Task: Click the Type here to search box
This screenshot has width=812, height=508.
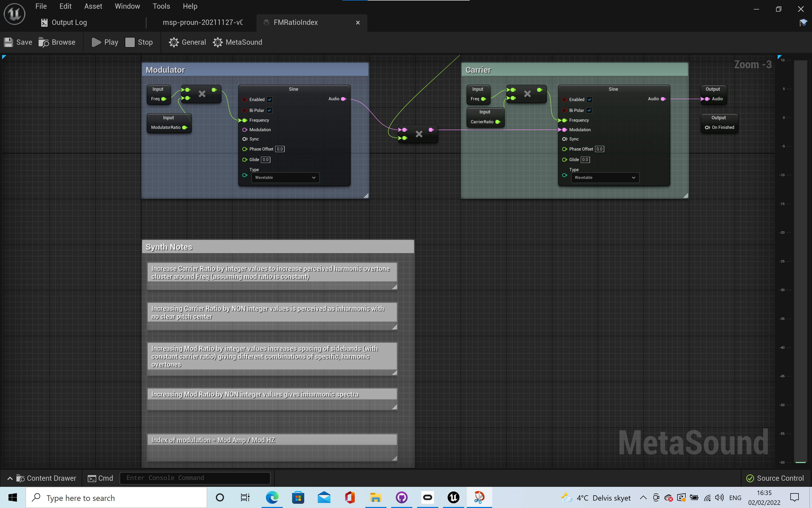Action: coord(116,498)
